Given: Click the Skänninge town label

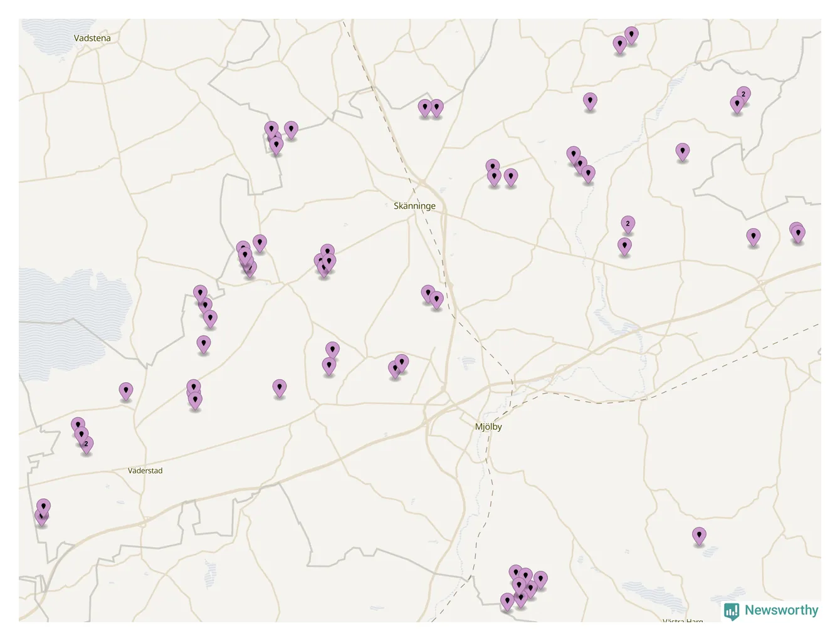Looking at the screenshot, I should (414, 206).
